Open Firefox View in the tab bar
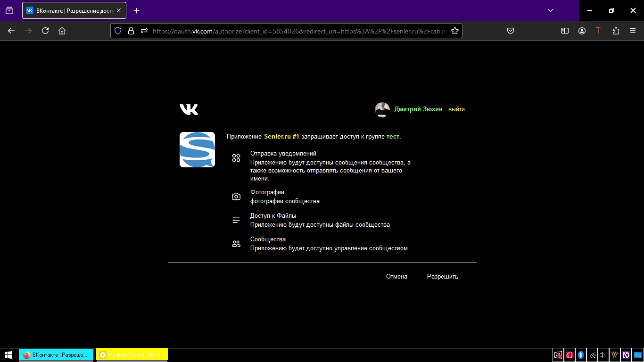 pyautogui.click(x=9, y=10)
